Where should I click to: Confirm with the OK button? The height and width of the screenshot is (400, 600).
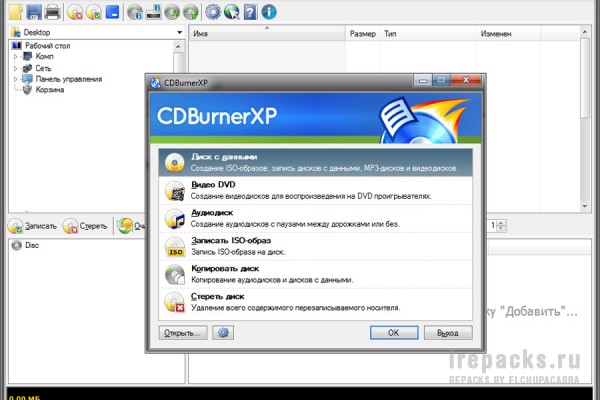point(394,333)
